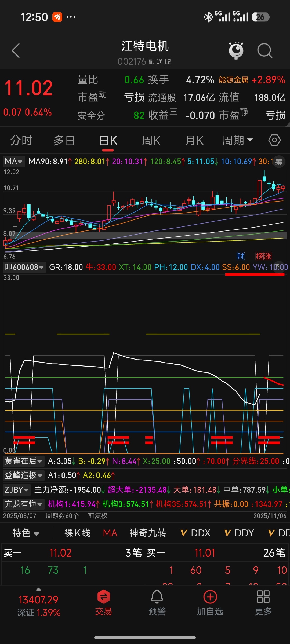
Task: Select the MA overlay option
Action: 110,533
